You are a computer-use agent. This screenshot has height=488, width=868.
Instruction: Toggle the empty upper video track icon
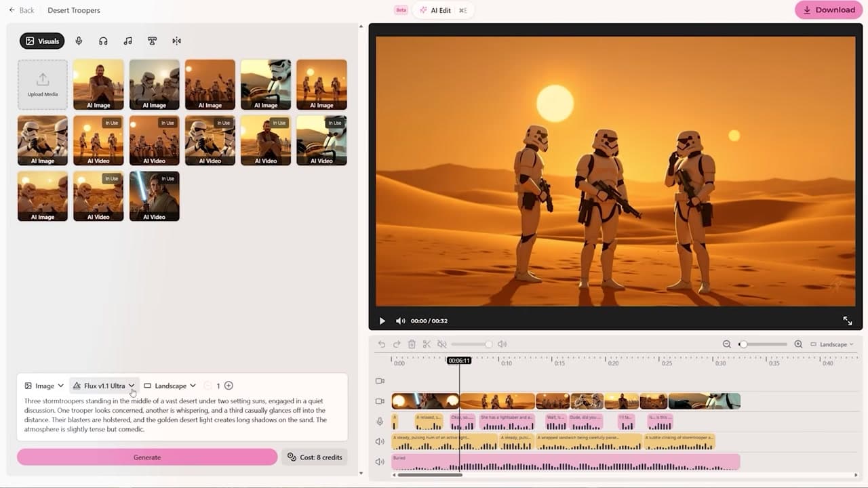[x=380, y=381]
